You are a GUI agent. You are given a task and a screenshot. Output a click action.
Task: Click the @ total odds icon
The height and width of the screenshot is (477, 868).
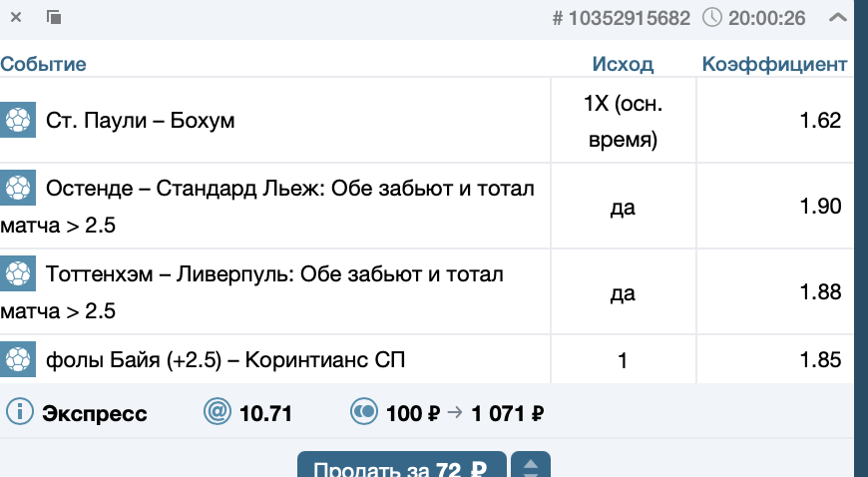click(x=216, y=412)
